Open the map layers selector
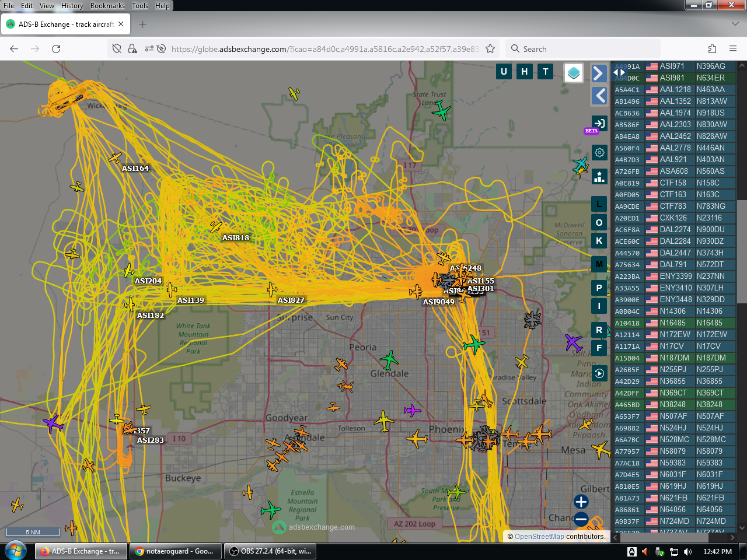 (x=574, y=73)
